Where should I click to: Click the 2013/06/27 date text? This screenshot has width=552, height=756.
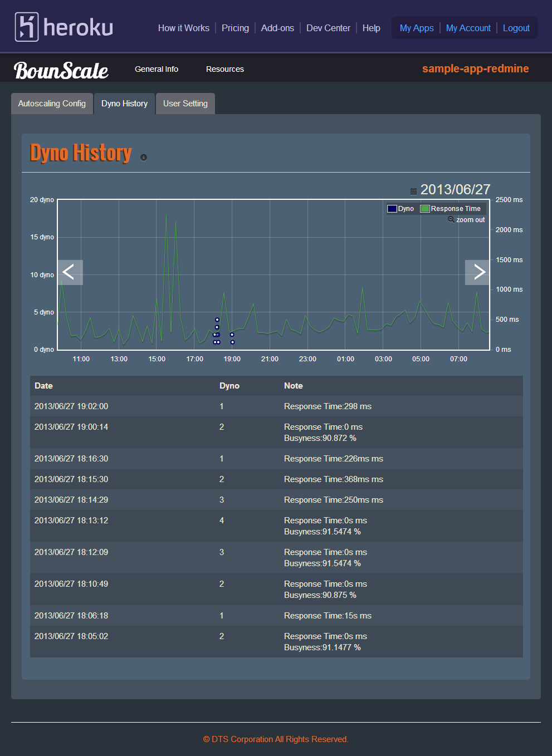[455, 190]
